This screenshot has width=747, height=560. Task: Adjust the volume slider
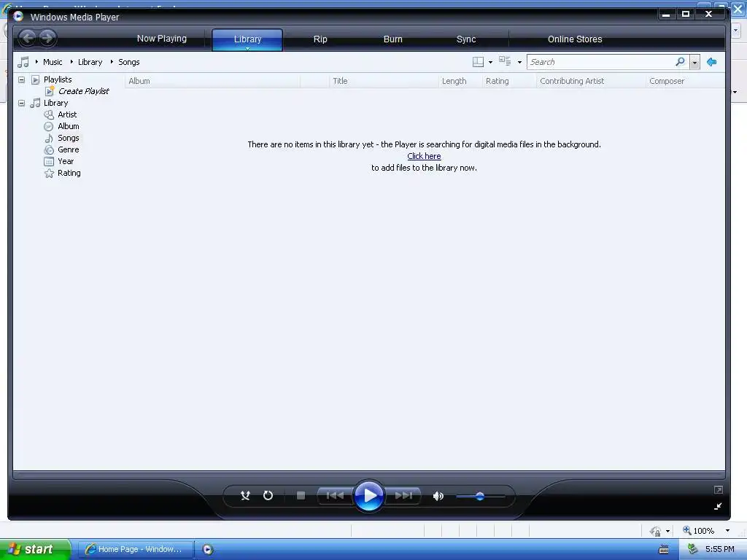480,496
